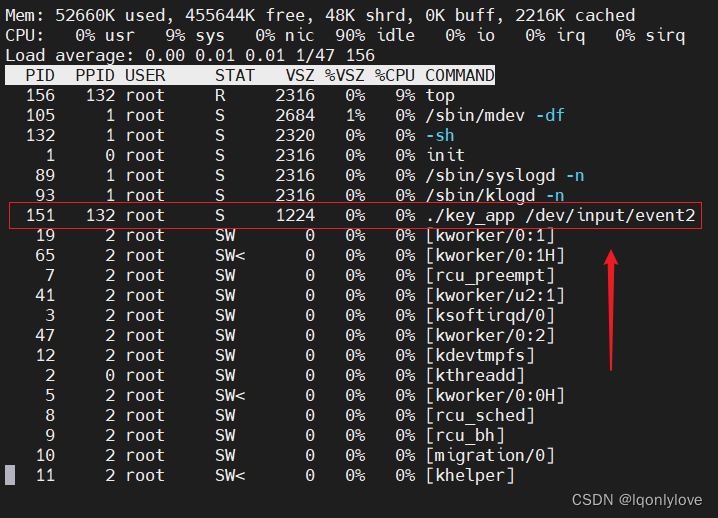
Task: Click '2216K cached' memory value
Action: point(575,16)
